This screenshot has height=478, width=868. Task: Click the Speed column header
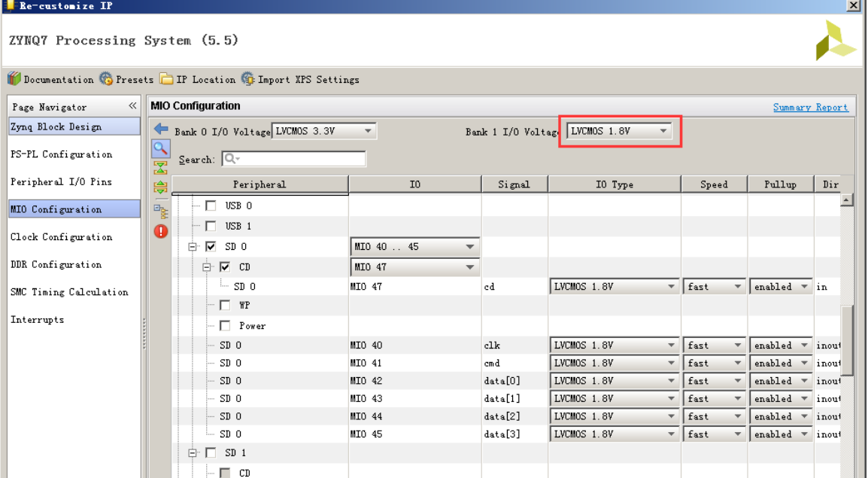(x=714, y=184)
